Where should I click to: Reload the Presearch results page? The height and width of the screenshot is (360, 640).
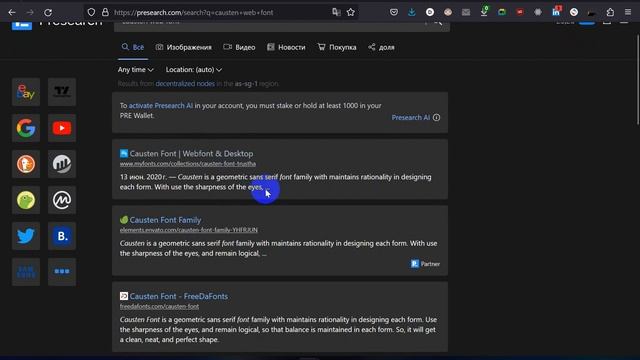(x=48, y=12)
